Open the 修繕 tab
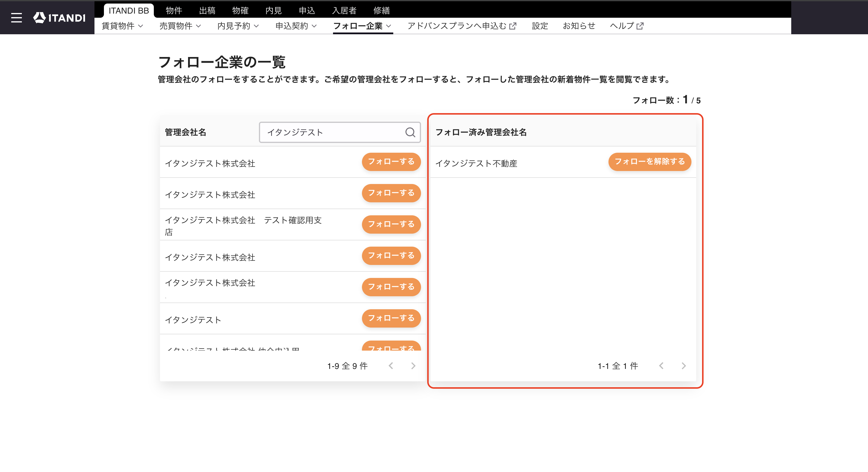Viewport: 868px width, 472px height. click(x=381, y=10)
